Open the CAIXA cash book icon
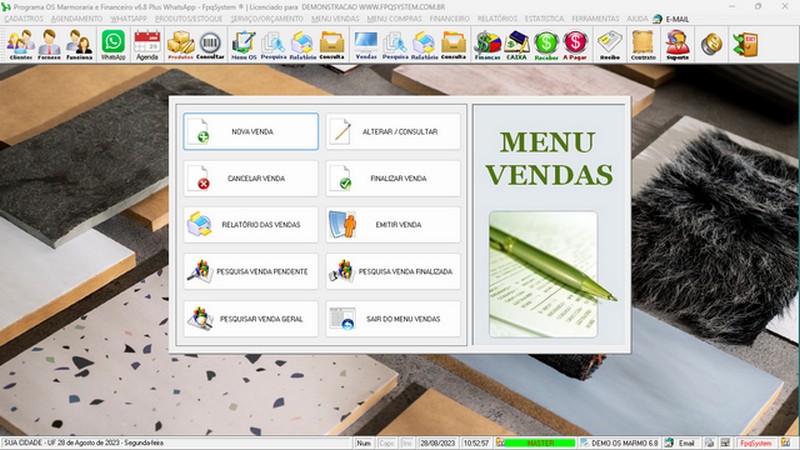Image resolution: width=800 pixels, height=450 pixels. [516, 44]
